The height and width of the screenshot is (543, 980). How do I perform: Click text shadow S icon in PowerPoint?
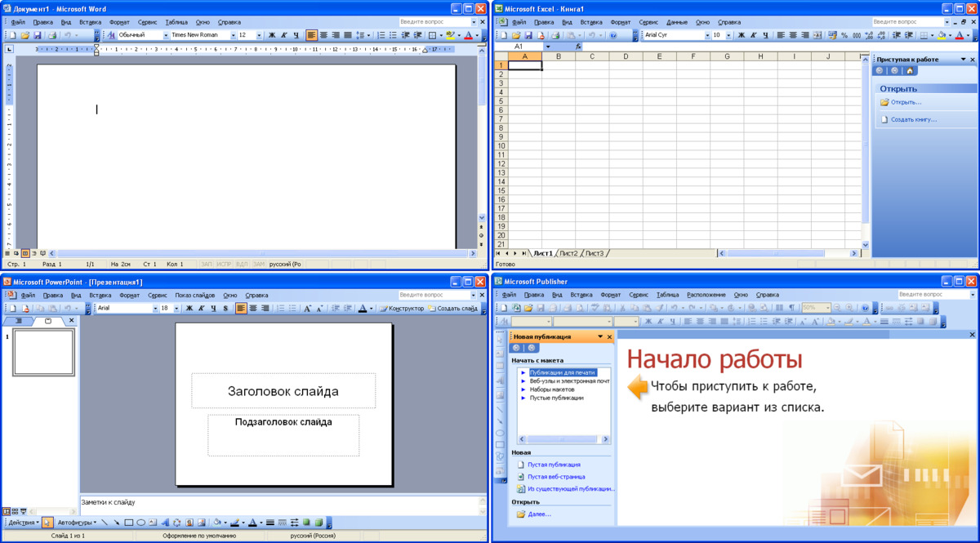pyautogui.click(x=225, y=309)
